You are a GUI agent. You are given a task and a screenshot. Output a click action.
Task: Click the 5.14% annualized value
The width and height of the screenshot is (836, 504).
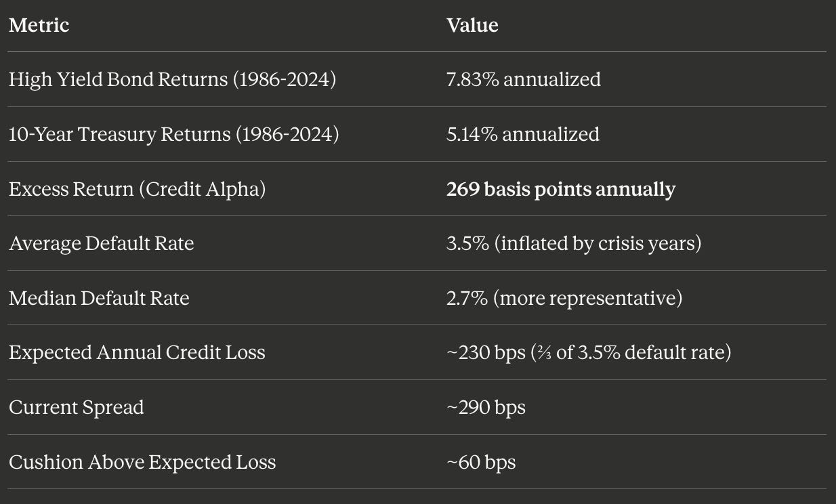tap(522, 134)
